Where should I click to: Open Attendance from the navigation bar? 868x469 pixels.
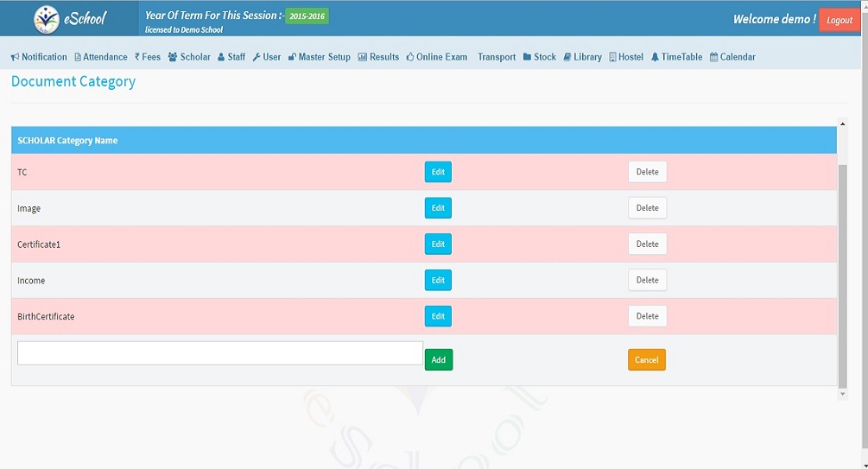pyautogui.click(x=100, y=57)
